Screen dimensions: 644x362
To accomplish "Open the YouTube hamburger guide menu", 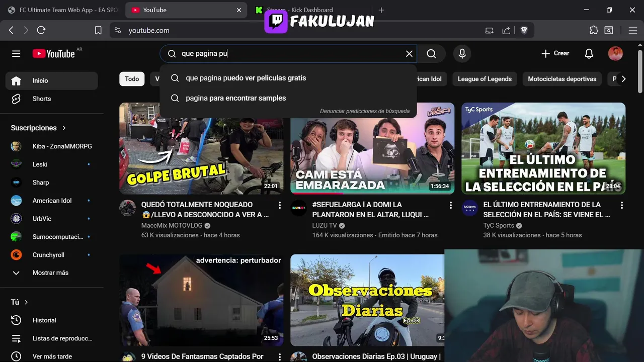I will click(16, 53).
